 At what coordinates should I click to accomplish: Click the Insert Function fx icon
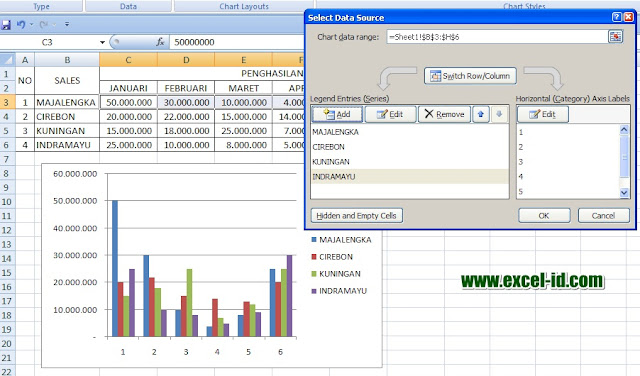[160, 42]
